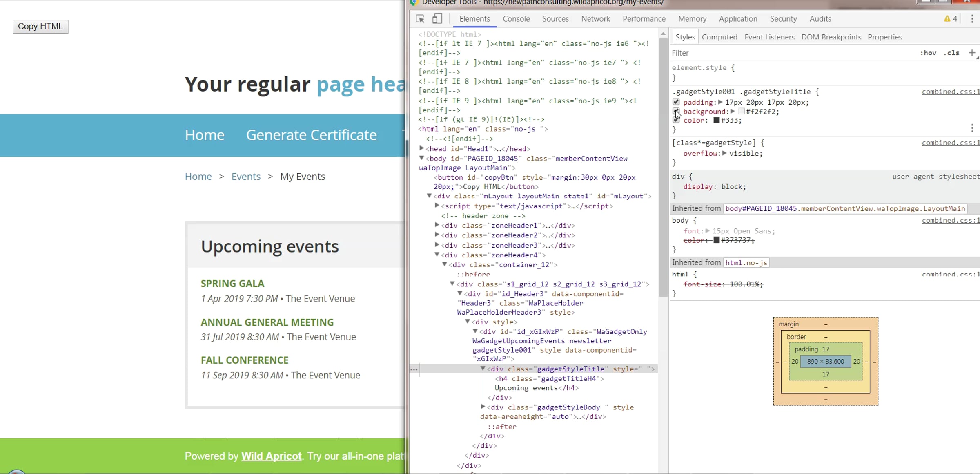This screenshot has height=474, width=980.
Task: Uncheck the padding property checkbox
Action: (x=676, y=102)
